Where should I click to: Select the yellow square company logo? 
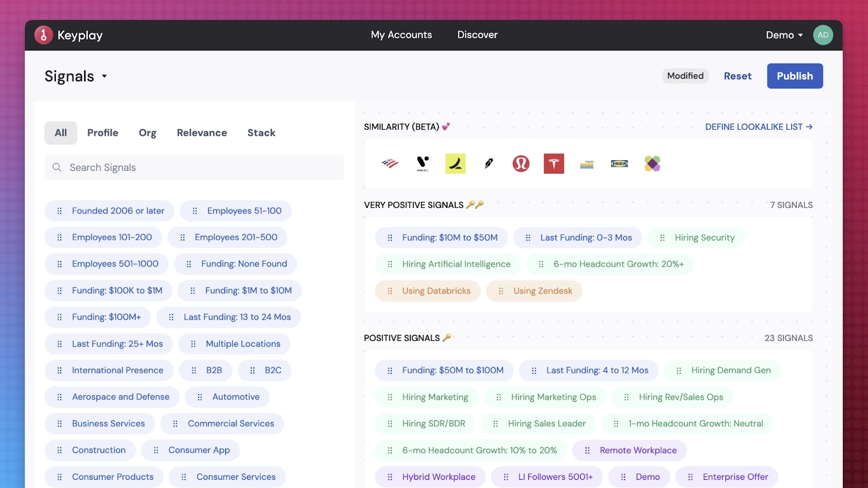tap(456, 163)
